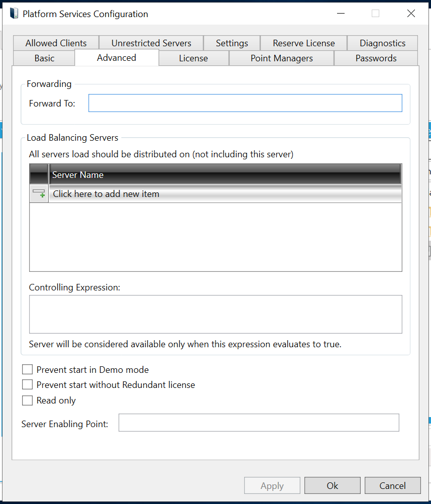
Task: Open the Settings tab
Action: (232, 43)
